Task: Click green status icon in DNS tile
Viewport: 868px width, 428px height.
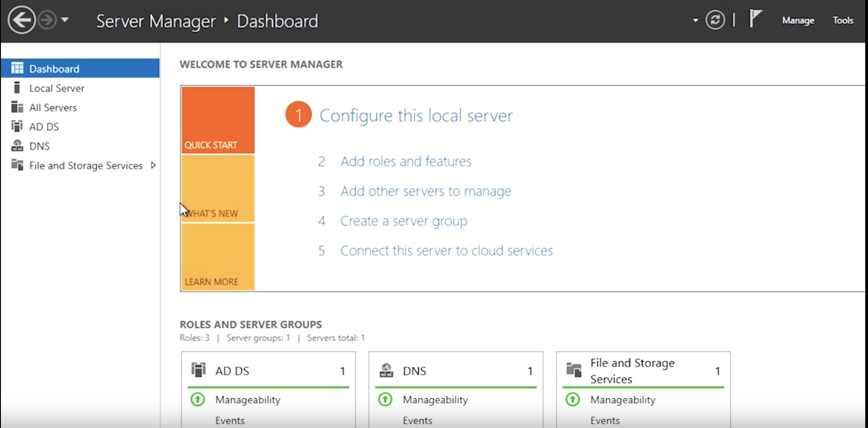Action: pos(385,400)
